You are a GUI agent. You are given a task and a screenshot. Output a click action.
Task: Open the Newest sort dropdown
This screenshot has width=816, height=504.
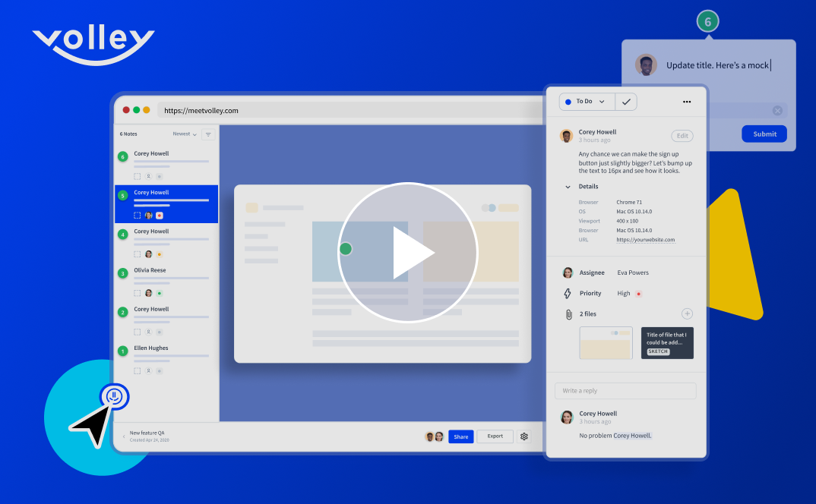[x=185, y=134]
